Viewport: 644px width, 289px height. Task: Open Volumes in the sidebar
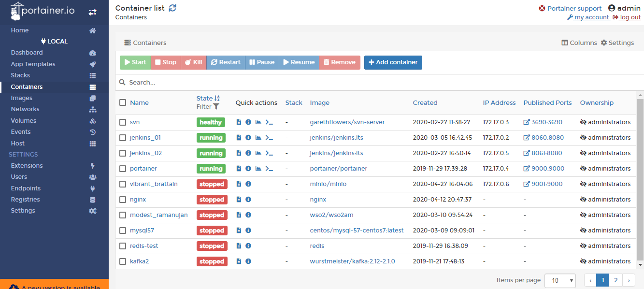[x=24, y=121]
